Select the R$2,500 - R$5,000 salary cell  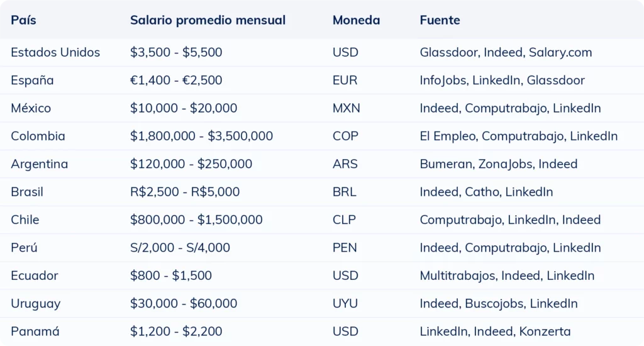185,192
